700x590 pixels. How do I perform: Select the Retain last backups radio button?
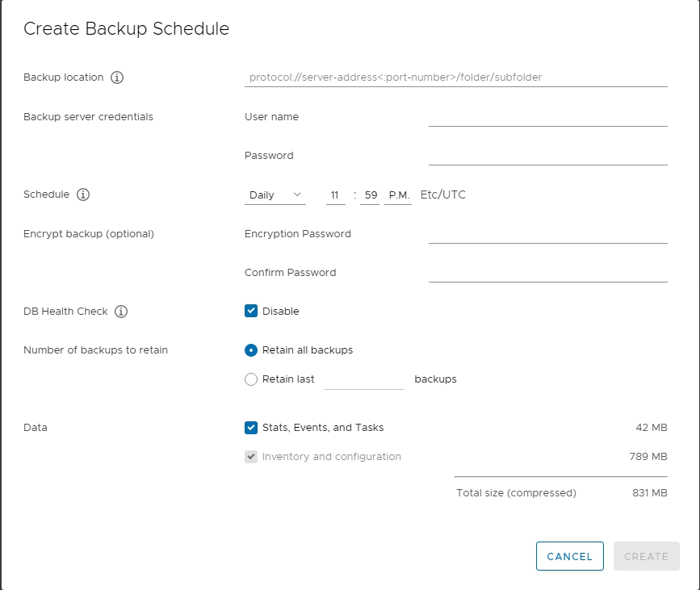251,379
